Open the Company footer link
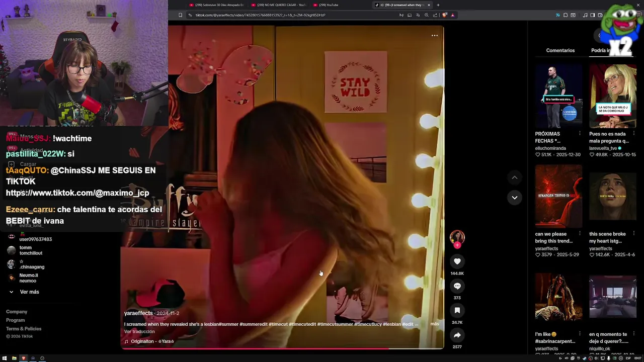Image resolution: width=644 pixels, height=362 pixels. click(x=17, y=312)
